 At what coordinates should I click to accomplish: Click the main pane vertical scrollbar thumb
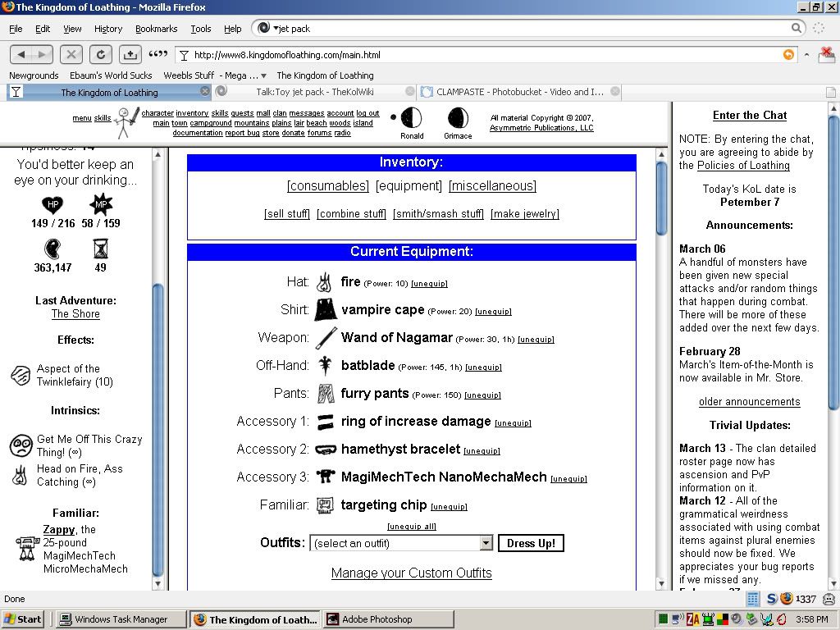tap(661, 197)
